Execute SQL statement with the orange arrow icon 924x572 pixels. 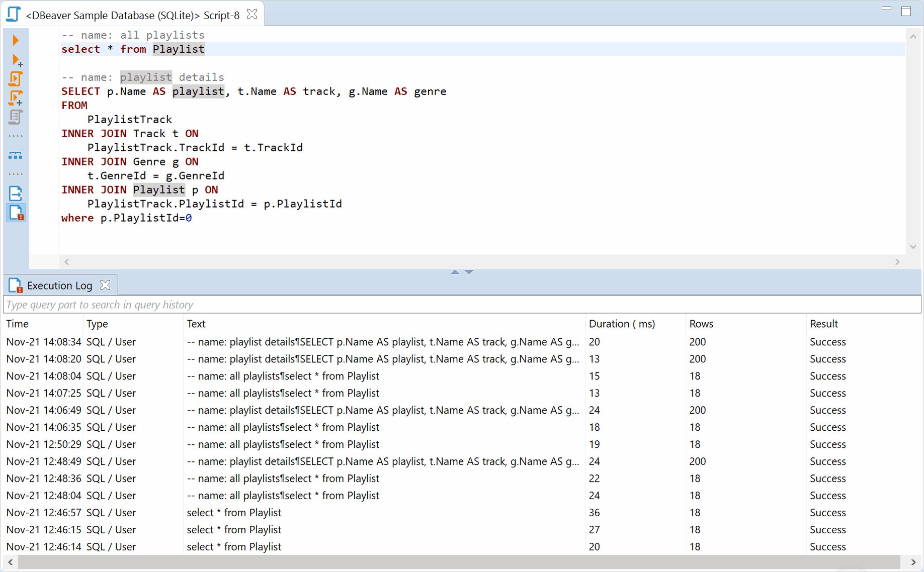16,40
